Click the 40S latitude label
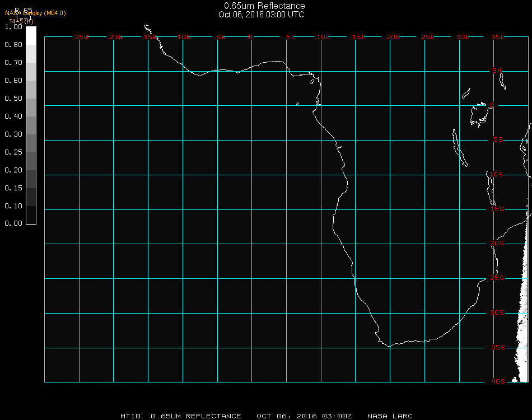Image resolution: width=532 pixels, height=420 pixels. pos(498,382)
